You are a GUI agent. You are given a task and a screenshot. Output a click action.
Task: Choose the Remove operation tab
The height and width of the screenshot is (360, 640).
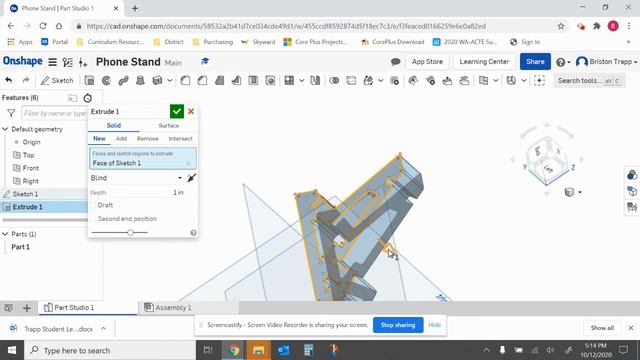pos(148,139)
